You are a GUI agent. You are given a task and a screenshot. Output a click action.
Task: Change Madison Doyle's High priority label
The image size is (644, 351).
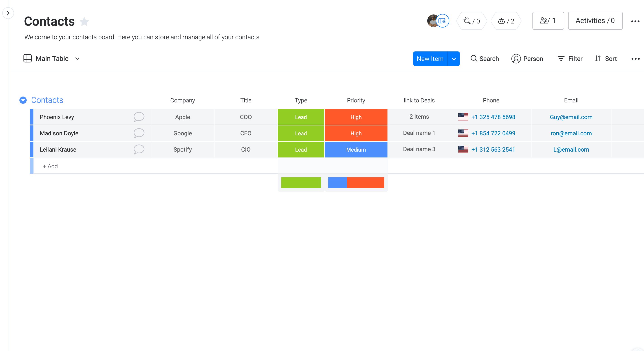356,133
